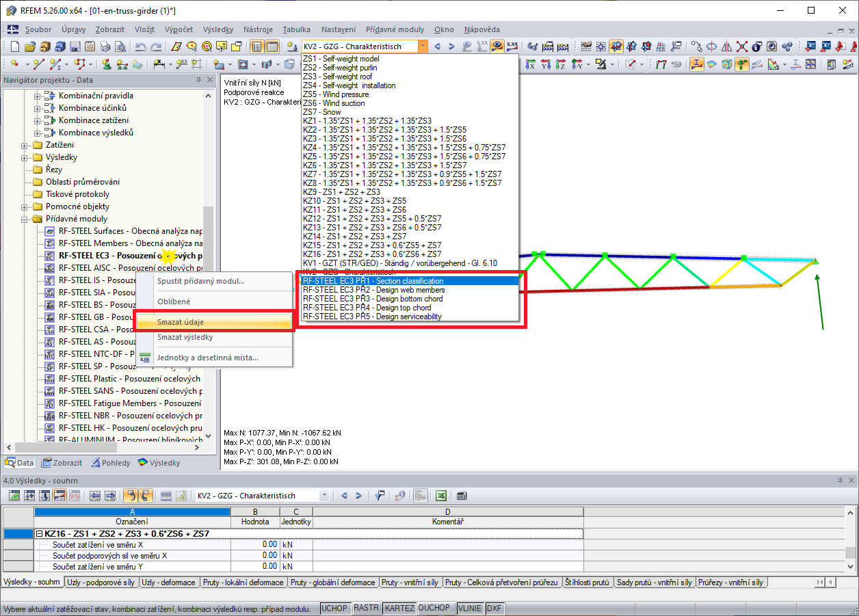
Task: Toggle KARTEZ in status bar
Action: tap(399, 608)
